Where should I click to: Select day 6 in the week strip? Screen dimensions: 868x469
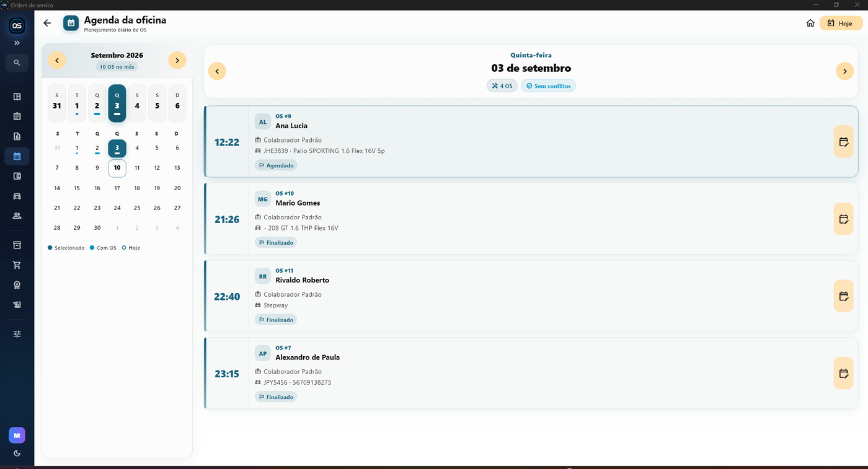point(177,103)
